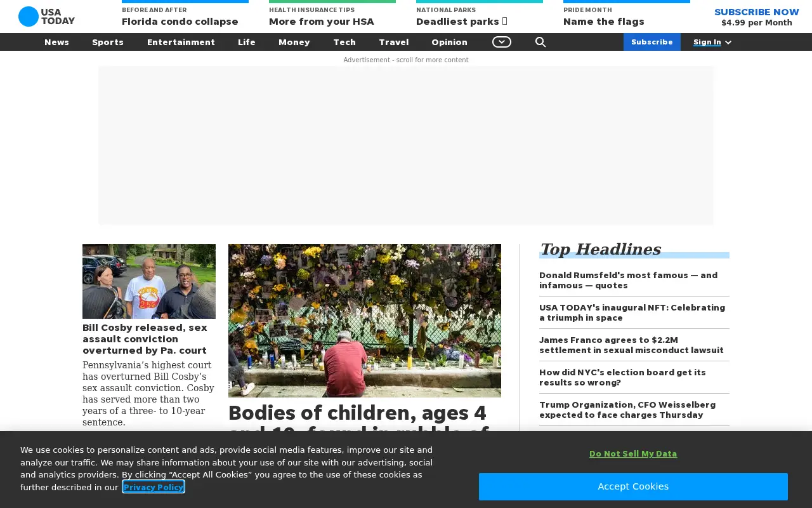The height and width of the screenshot is (508, 812).
Task: Click Do Not Sell My Data
Action: [x=633, y=453]
